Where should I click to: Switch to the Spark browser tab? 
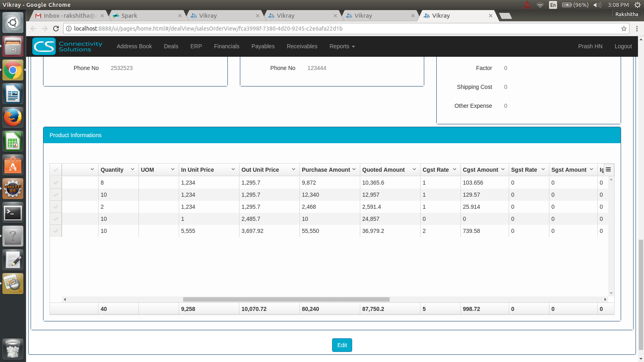(x=145, y=16)
